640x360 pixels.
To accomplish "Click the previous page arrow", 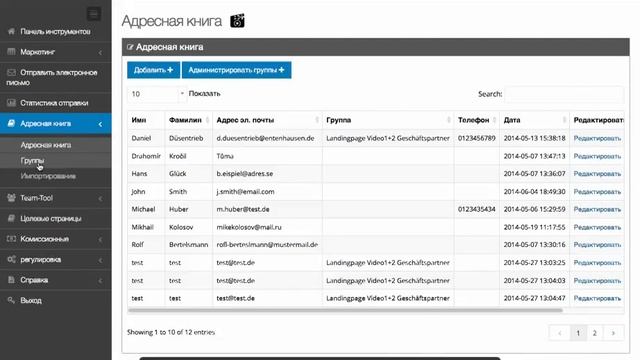I will [560, 333].
